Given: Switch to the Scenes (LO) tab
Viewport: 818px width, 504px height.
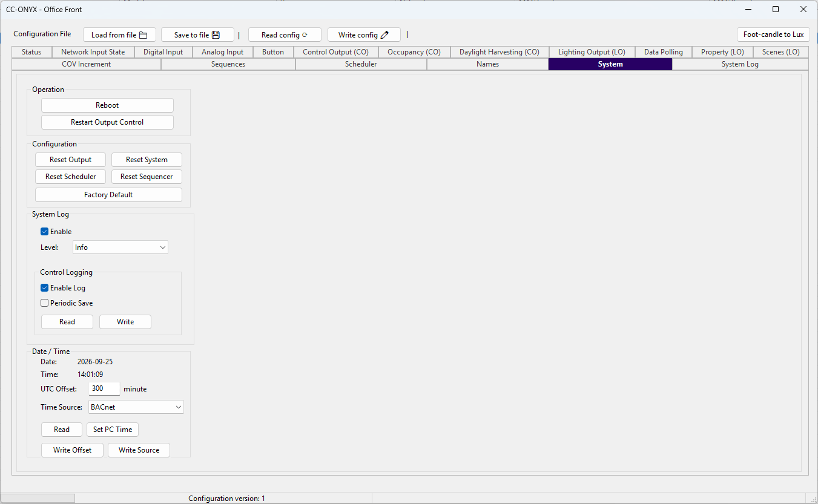Looking at the screenshot, I should point(781,52).
